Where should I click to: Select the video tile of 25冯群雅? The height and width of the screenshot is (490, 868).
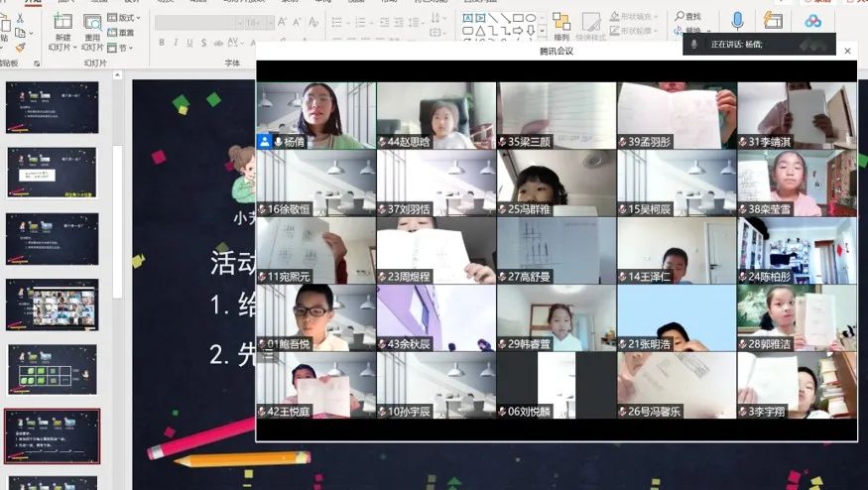pyautogui.click(x=557, y=184)
